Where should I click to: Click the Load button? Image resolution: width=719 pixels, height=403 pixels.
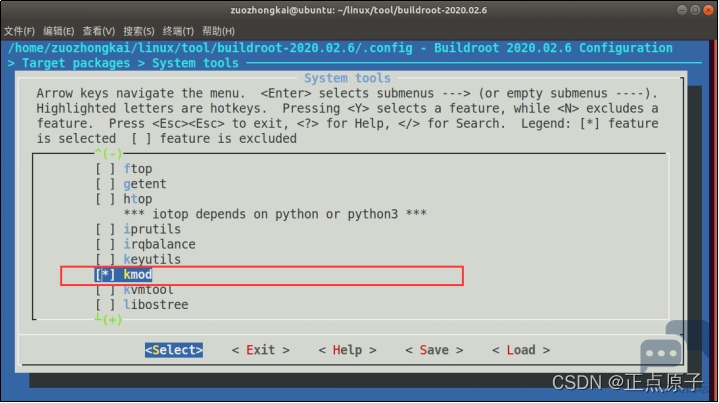coord(521,350)
